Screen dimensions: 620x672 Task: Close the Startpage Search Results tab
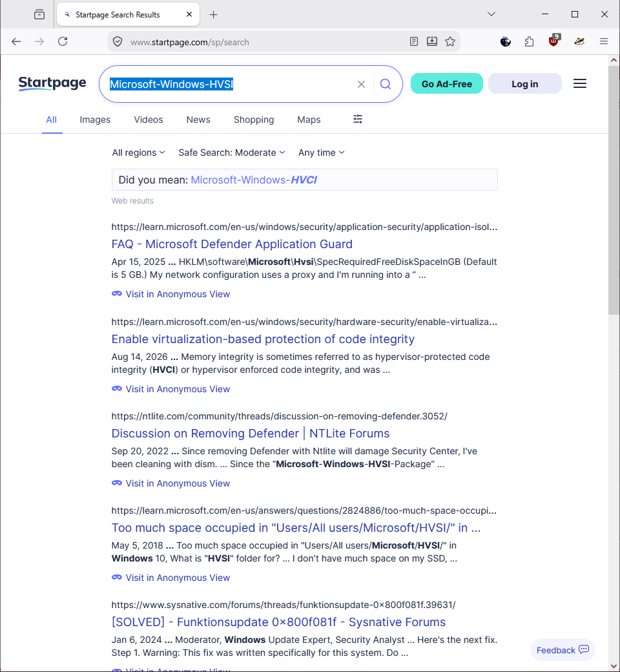[189, 15]
